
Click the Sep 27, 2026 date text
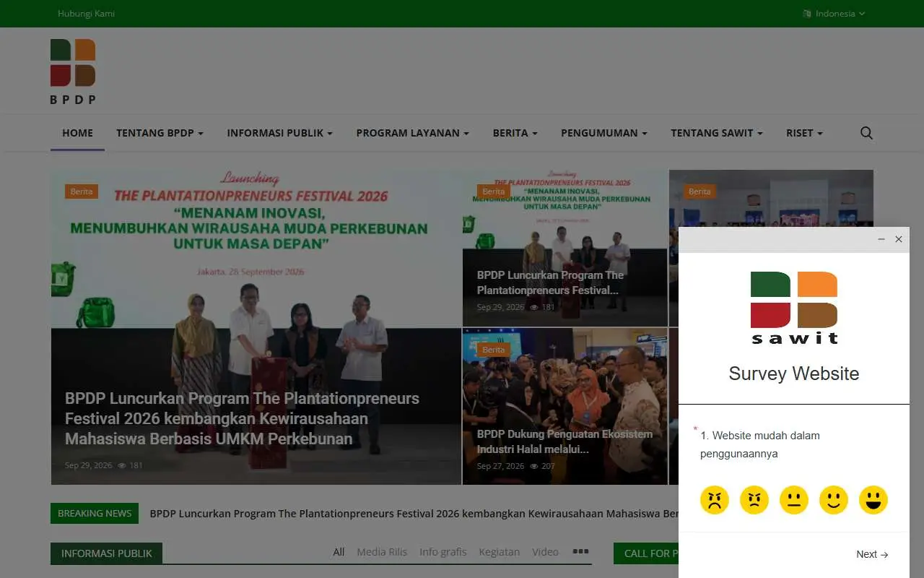(x=500, y=466)
